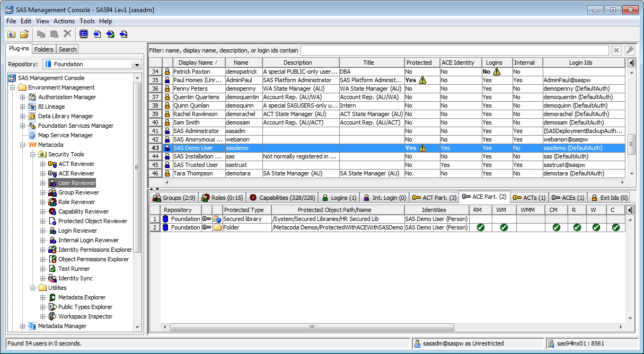The width and height of the screenshot is (644, 354).
Task: Collapse the Security Tools folder
Action: point(33,154)
